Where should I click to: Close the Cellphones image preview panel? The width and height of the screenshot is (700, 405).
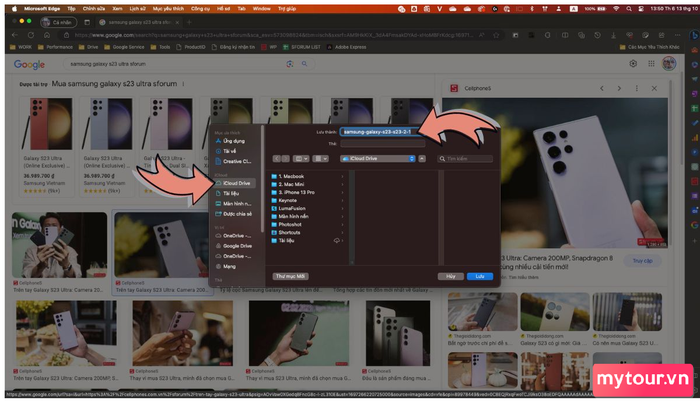(x=654, y=88)
